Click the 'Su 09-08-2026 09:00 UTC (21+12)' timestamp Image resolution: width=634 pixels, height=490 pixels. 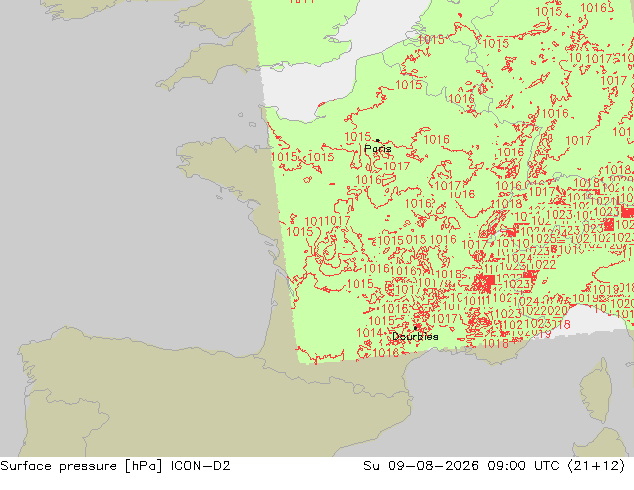[494, 466]
